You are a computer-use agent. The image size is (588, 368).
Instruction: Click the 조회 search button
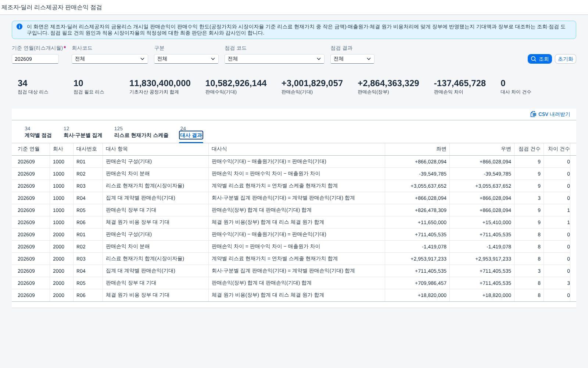coord(539,59)
